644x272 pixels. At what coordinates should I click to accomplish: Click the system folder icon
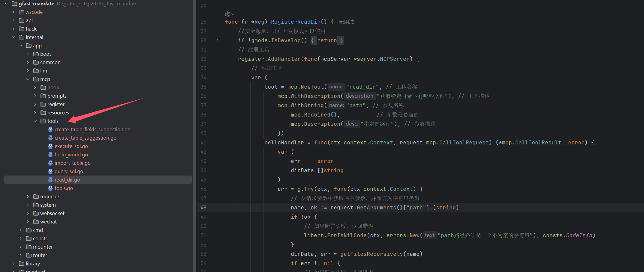coord(36,205)
